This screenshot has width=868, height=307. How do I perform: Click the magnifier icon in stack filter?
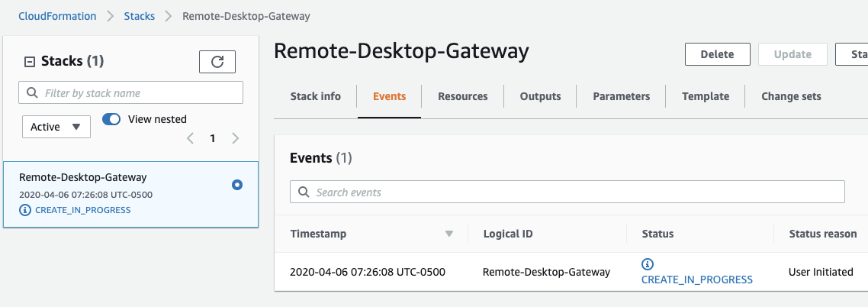pos(32,92)
